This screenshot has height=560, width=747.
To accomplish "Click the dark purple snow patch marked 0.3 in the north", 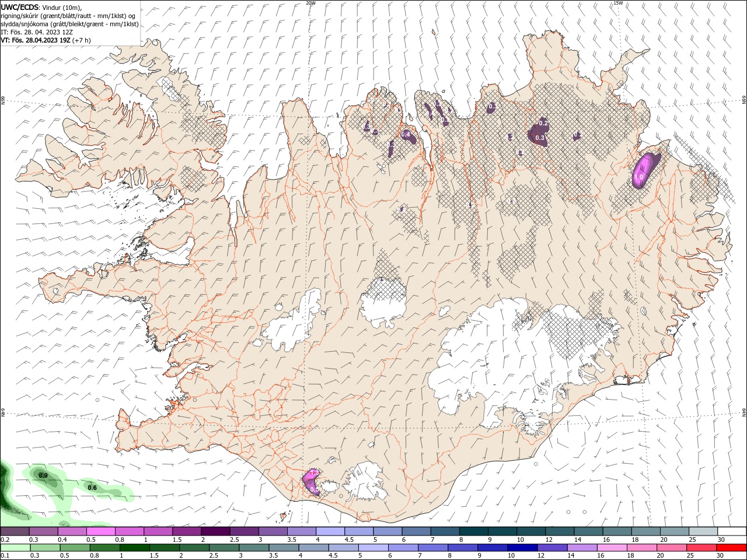I will coord(539,134).
